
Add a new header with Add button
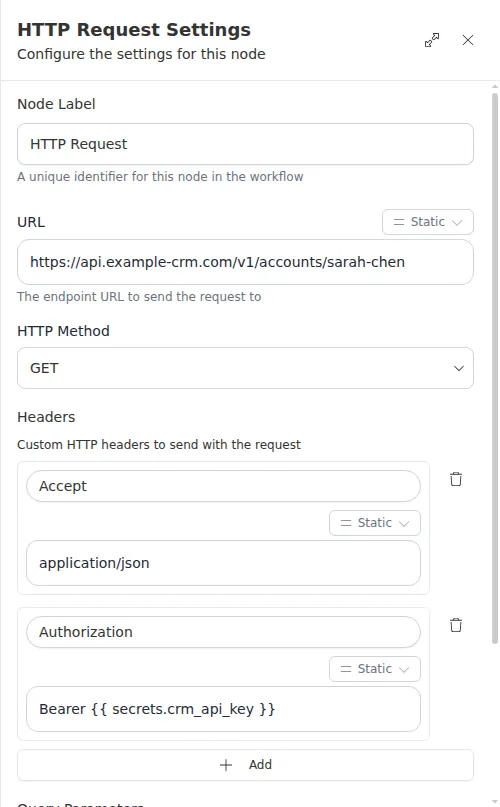(245, 765)
